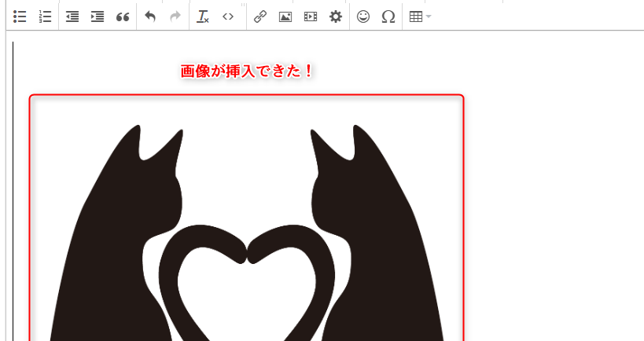Open special characters with Omega icon

click(x=388, y=16)
